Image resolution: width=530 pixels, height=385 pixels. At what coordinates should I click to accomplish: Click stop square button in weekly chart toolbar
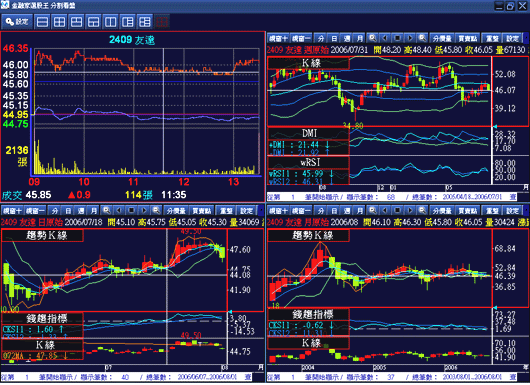coord(398,38)
